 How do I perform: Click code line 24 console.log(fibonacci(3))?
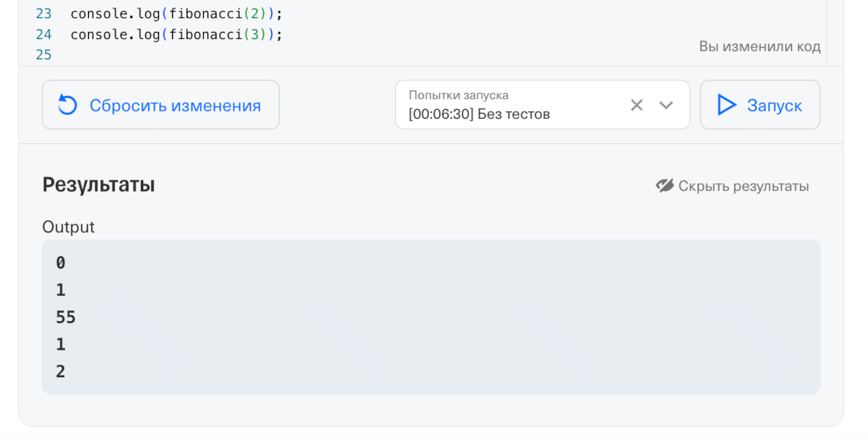pyautogui.click(x=176, y=34)
